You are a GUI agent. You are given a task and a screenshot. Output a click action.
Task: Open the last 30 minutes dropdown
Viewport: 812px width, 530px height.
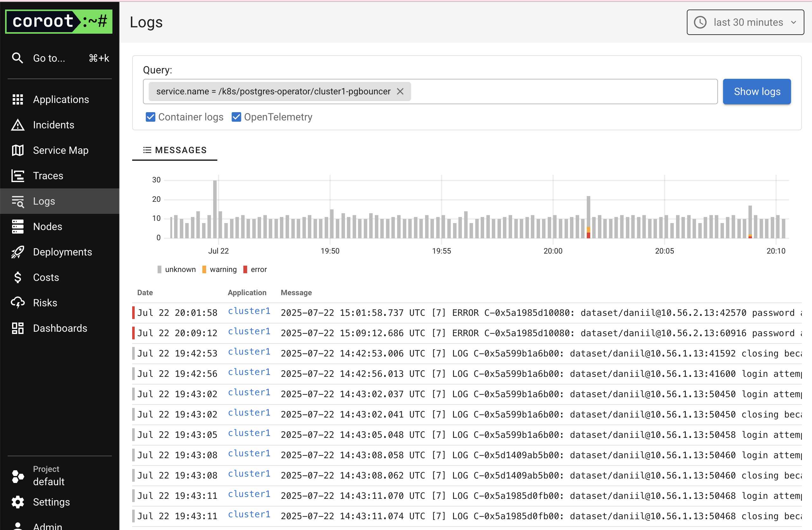point(745,23)
